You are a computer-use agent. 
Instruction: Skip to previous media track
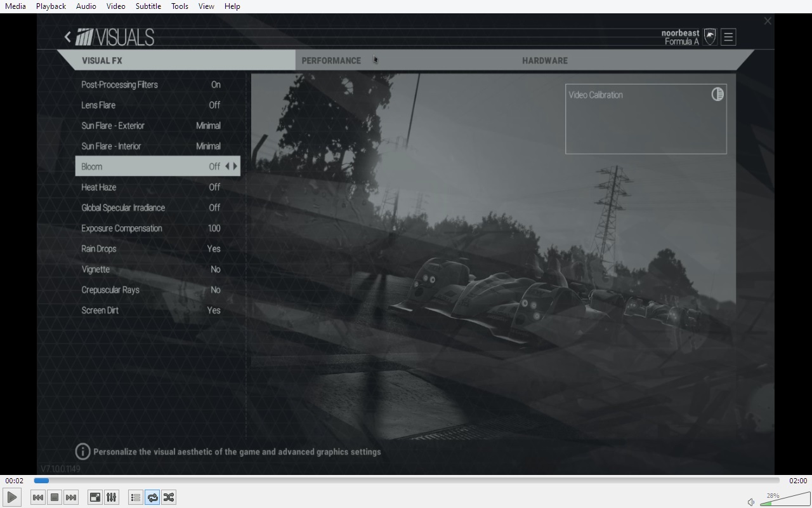[x=38, y=497]
